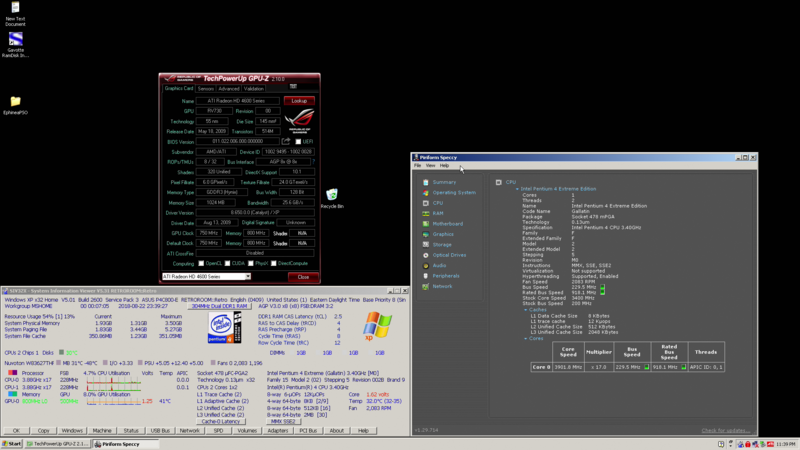Collapse Intel Pentium 4 Extreme Edition tree node
Viewport: 800px width, 450px height.
pos(517,189)
